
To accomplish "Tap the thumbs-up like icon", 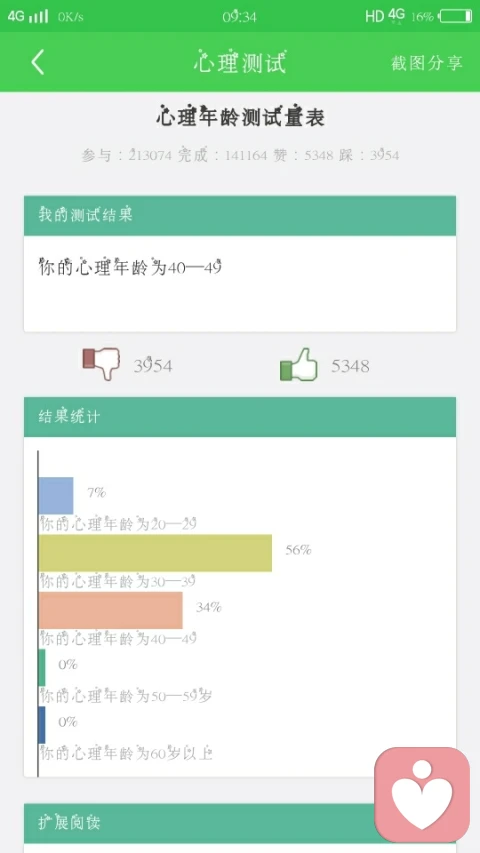I will [298, 364].
